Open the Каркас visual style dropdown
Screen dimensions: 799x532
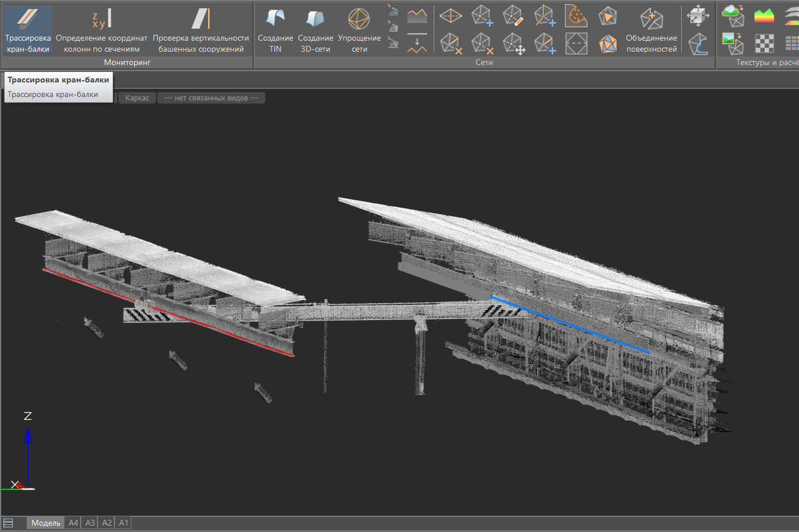pyautogui.click(x=137, y=98)
